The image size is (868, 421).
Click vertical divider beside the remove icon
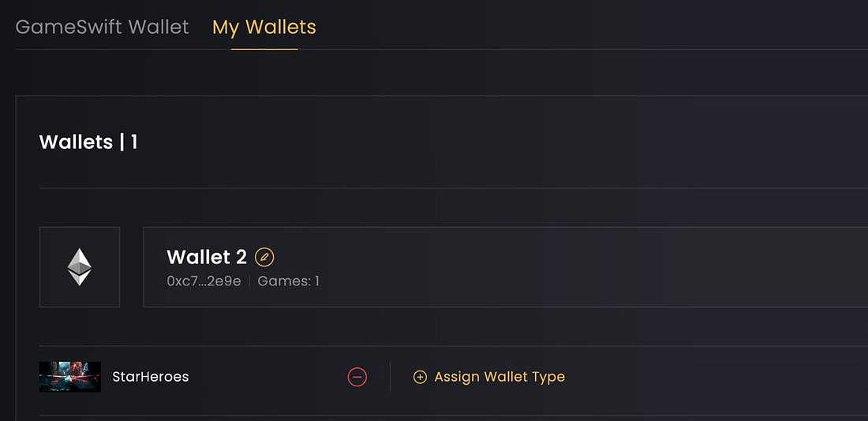[x=390, y=377]
